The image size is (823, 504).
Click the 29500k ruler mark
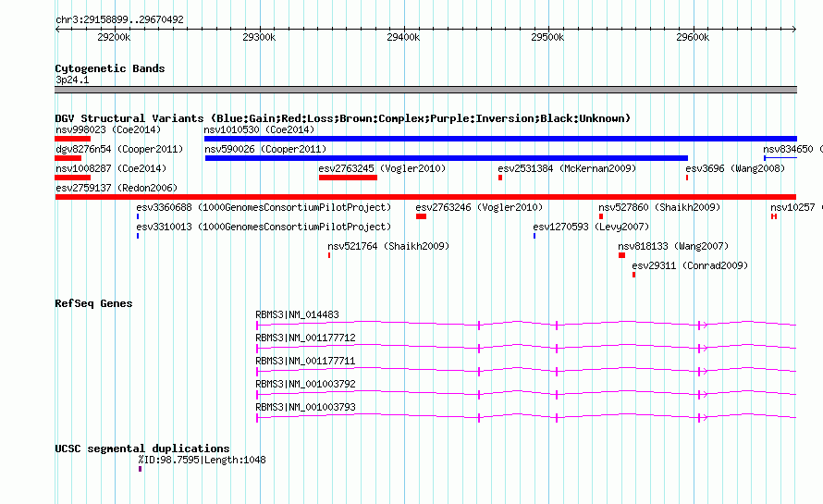click(547, 37)
